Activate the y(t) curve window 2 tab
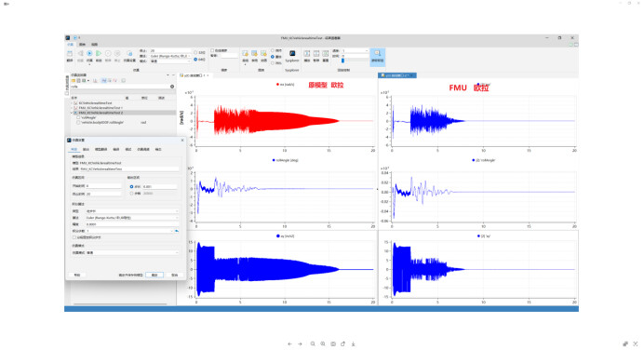The width and height of the screenshot is (644, 350). 396,75
